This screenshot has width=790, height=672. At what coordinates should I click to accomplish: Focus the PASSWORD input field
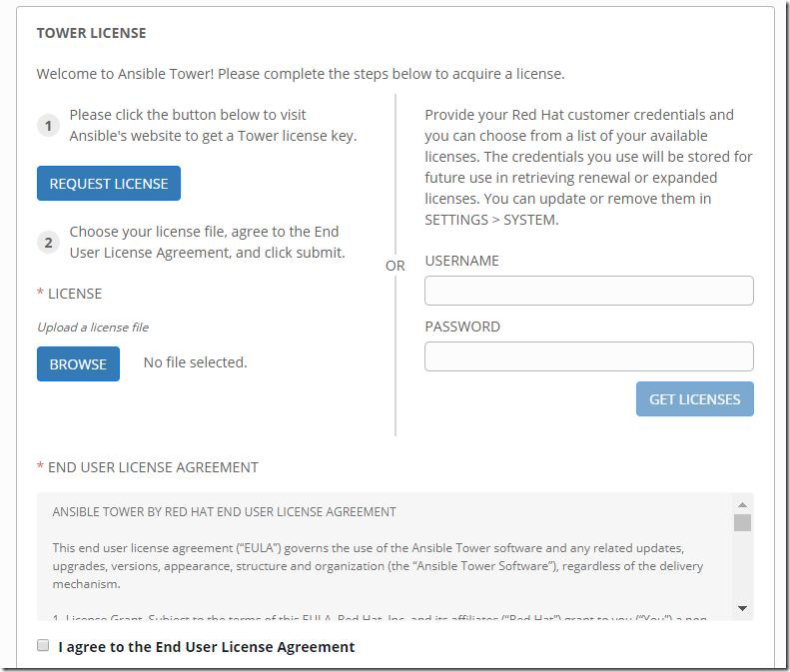[588, 356]
